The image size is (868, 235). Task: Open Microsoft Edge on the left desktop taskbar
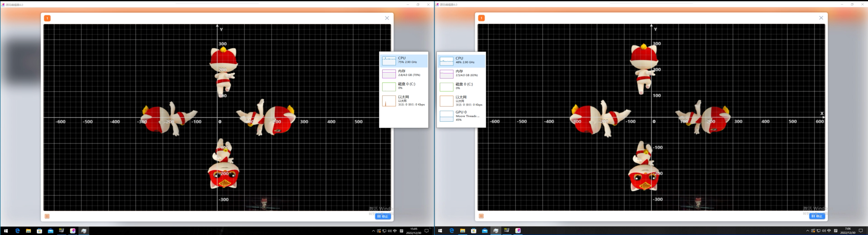point(17,231)
